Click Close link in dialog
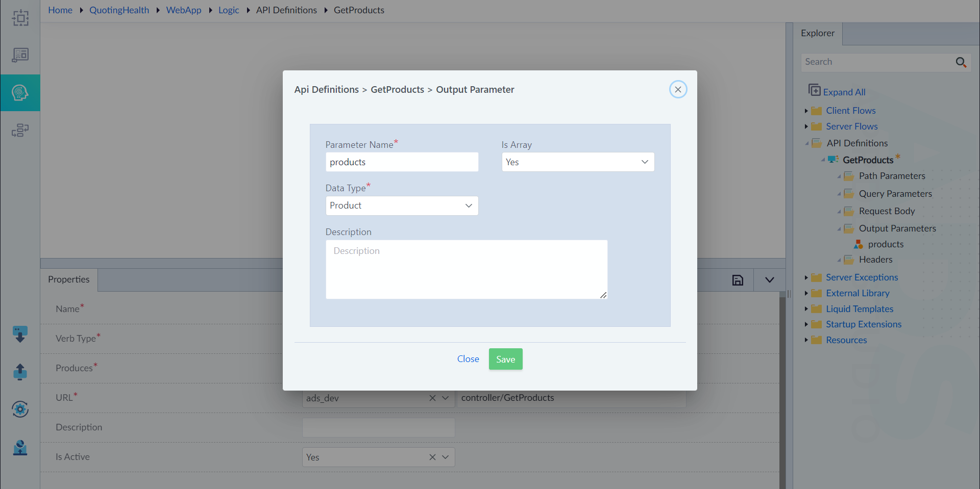980x489 pixels. click(468, 359)
